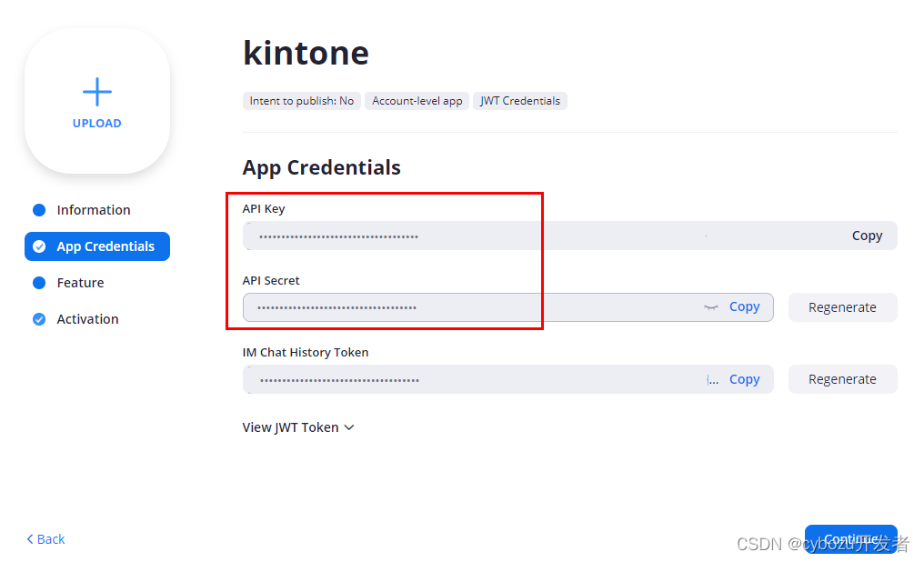
Task: Select the App Credentials sidebar item
Action: [x=97, y=246]
